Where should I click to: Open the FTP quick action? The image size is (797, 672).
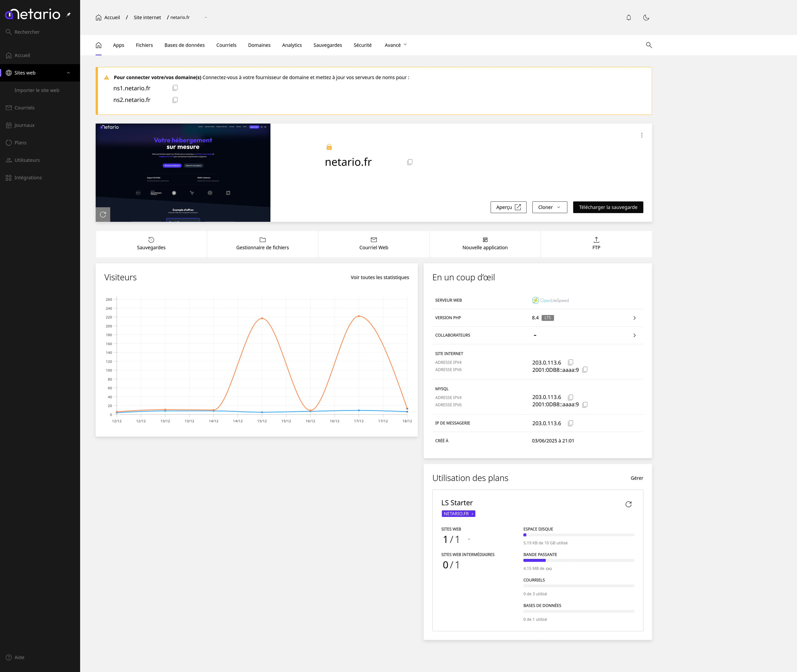point(596,244)
